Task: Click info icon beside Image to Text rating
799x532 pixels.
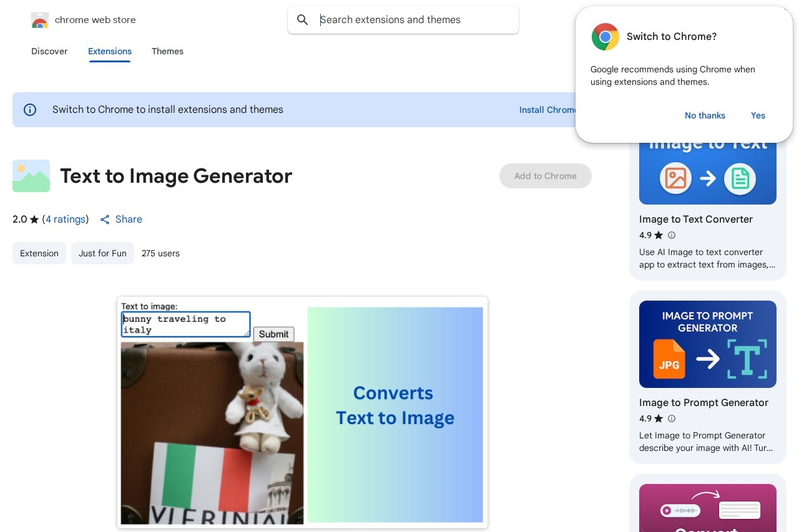Action: (672, 235)
